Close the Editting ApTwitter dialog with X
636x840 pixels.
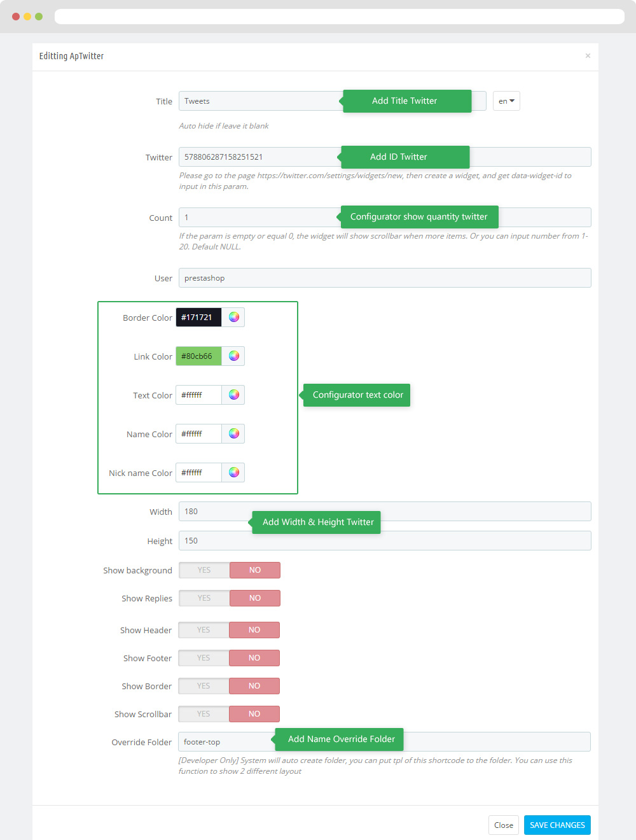588,56
